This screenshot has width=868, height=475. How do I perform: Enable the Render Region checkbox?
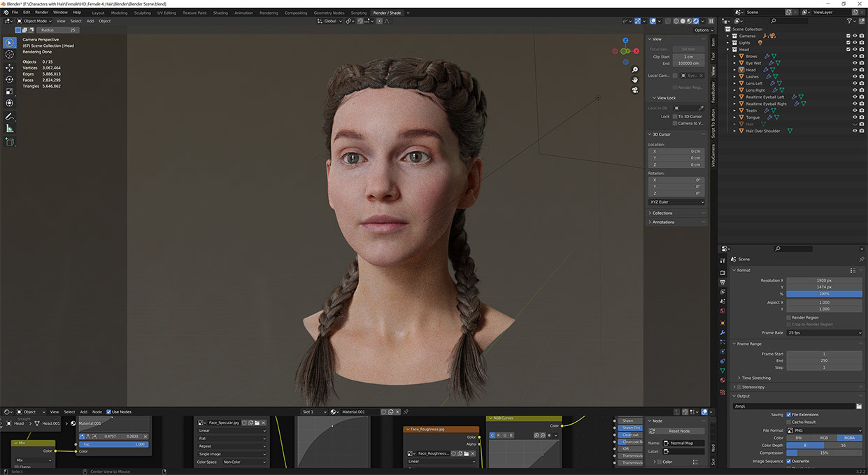[788, 318]
